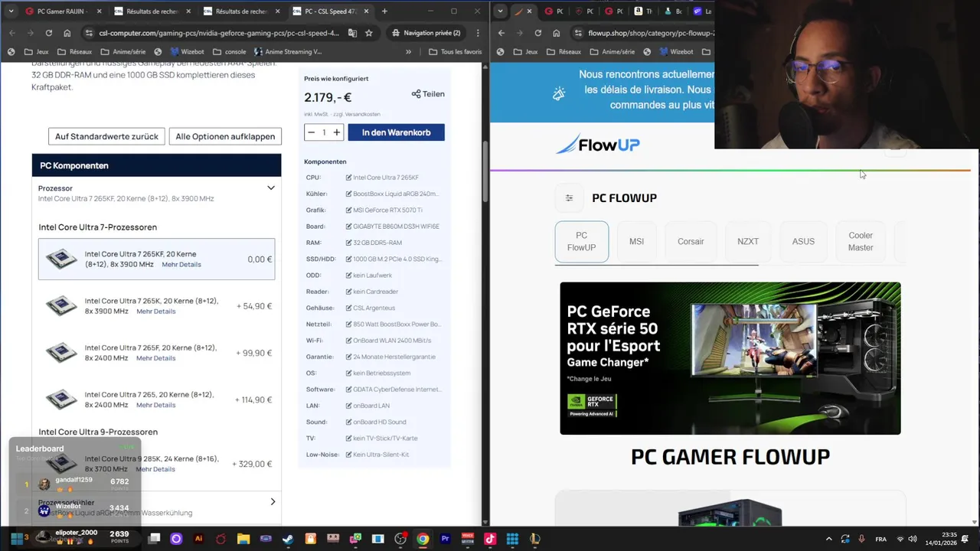Open console bookmark folder
Screen dimensions: 980x551
point(230,52)
